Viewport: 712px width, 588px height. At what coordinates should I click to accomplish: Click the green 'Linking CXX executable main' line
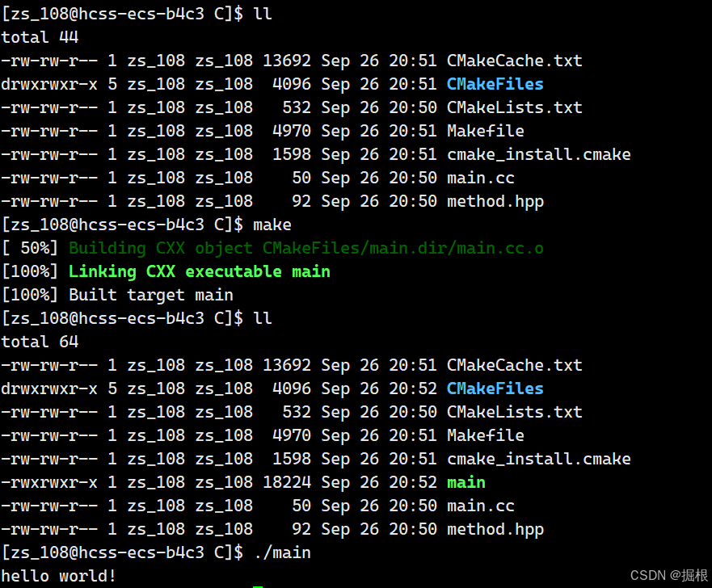(200, 271)
